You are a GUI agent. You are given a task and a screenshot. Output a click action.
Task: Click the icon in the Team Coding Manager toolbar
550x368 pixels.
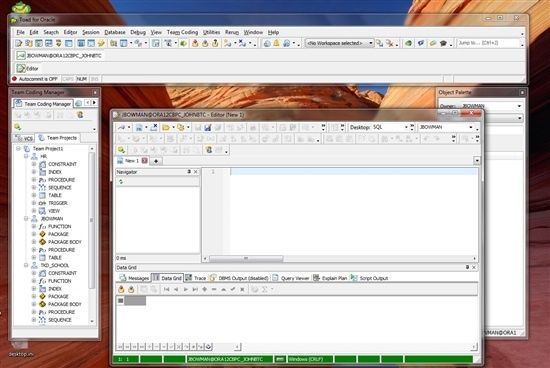80,115
